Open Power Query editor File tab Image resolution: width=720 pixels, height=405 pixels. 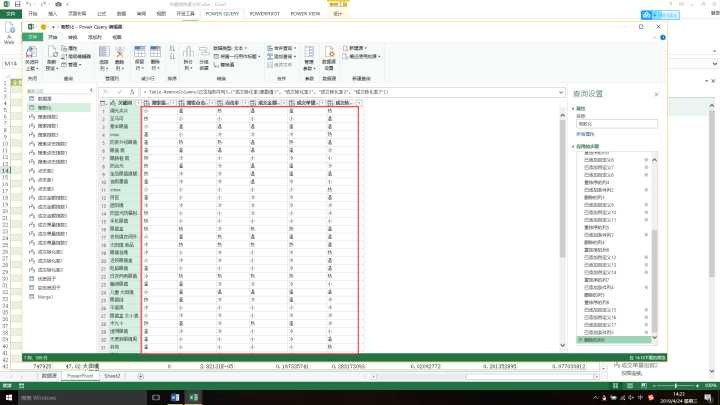point(32,37)
